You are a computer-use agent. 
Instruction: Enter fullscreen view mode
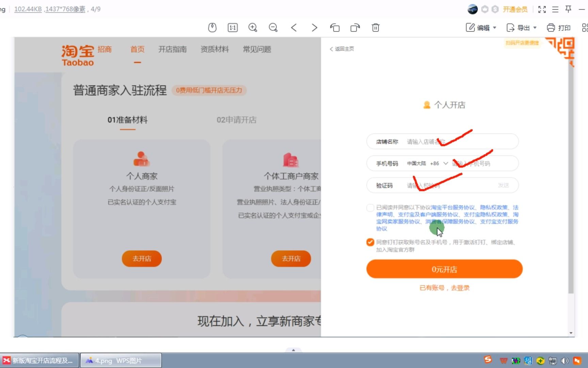point(542,9)
